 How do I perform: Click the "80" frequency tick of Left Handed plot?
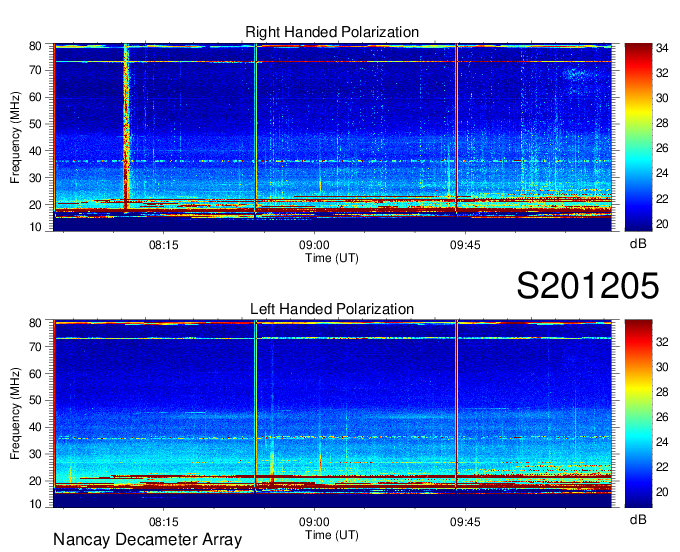coord(35,323)
